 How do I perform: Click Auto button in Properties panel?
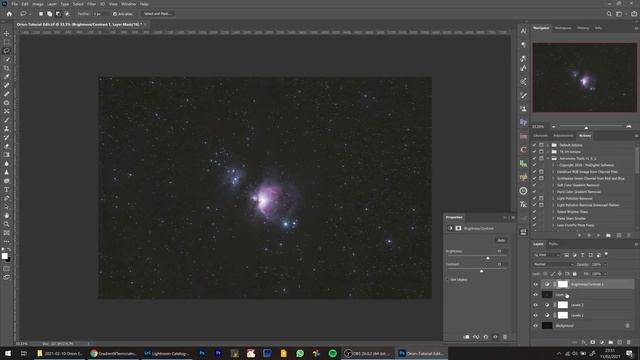(501, 240)
